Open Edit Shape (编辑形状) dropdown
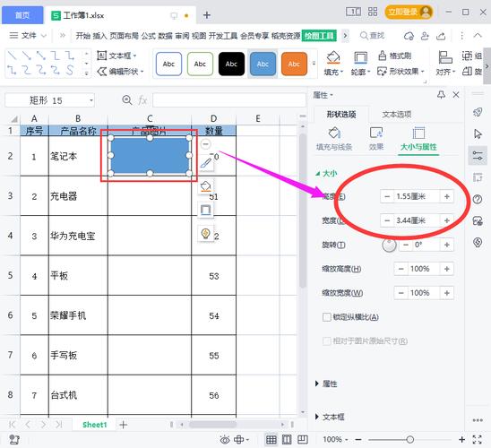Image resolution: width=491 pixels, height=448 pixels. coord(120,72)
